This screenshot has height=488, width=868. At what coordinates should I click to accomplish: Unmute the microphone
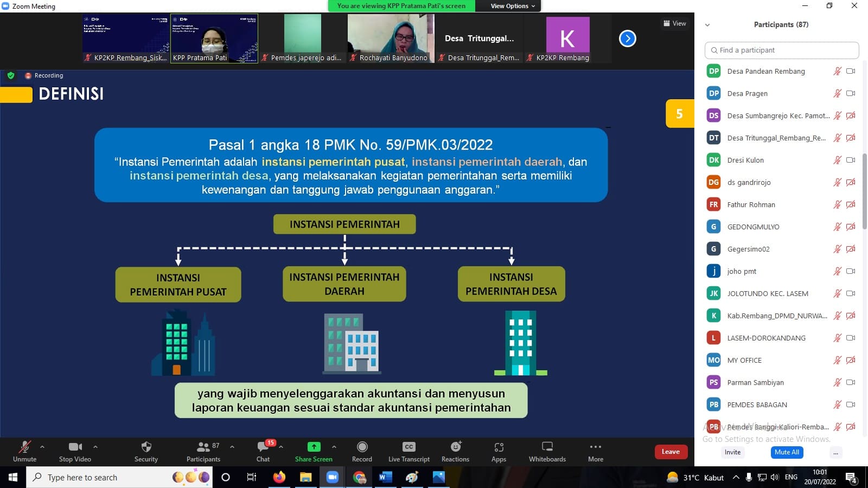coord(24,447)
